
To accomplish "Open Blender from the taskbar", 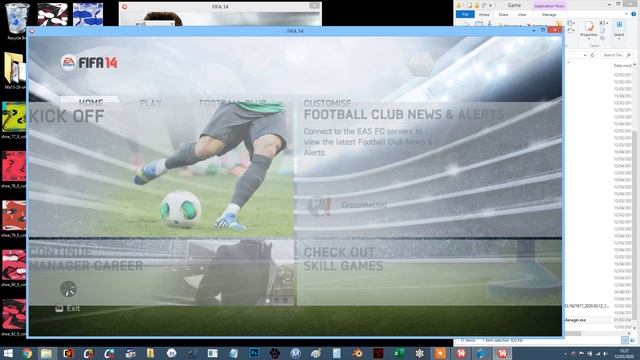I will 358,353.
